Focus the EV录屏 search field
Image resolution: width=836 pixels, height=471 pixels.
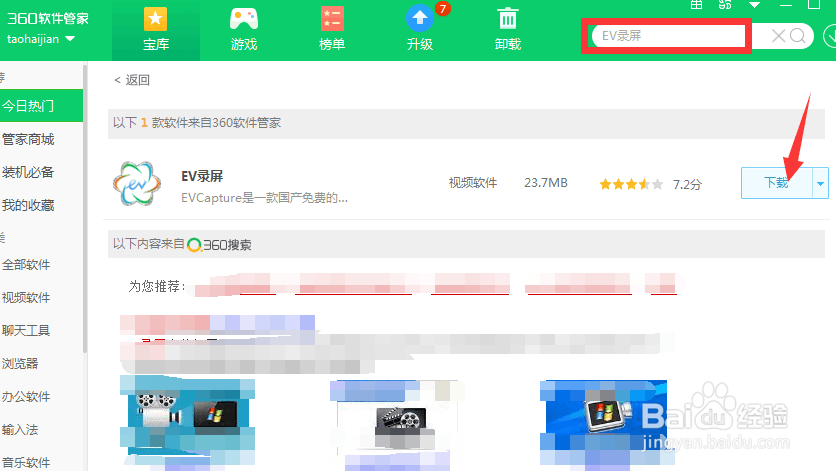coord(669,36)
